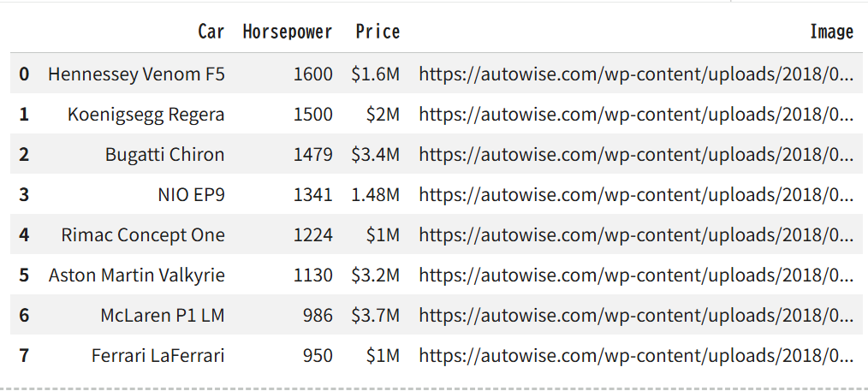Select the Rimac Concept One cell

point(143,235)
